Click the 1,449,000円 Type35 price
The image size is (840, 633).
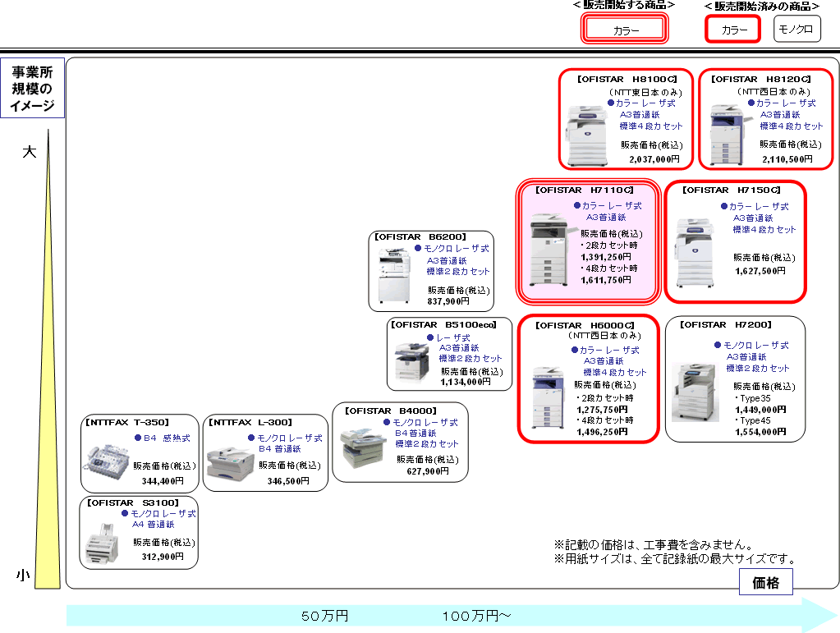point(760,410)
